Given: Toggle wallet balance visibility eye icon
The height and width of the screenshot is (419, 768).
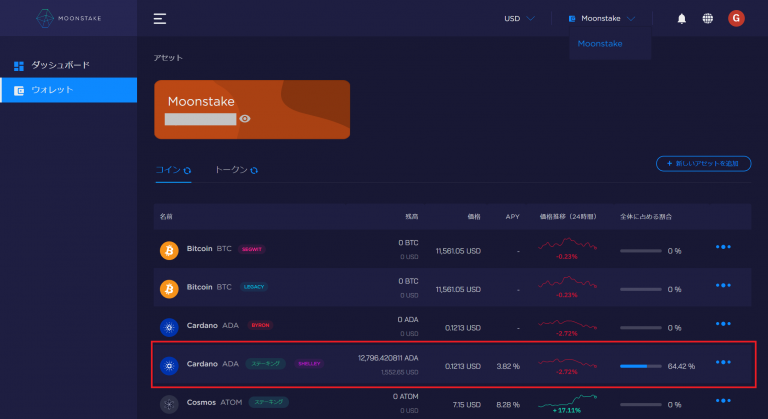Looking at the screenshot, I should click(245, 119).
